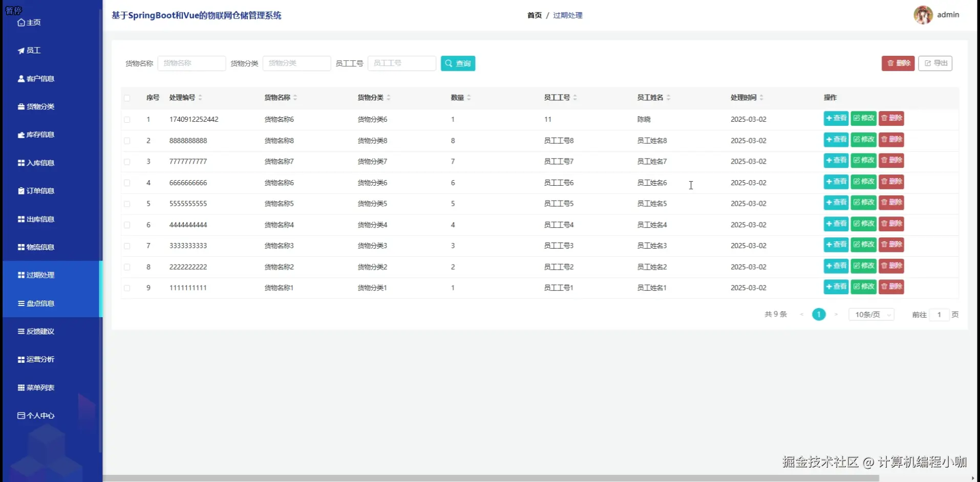This screenshot has height=482, width=980.
Task: Click the grid icon beside 出库信息
Action: tap(21, 219)
